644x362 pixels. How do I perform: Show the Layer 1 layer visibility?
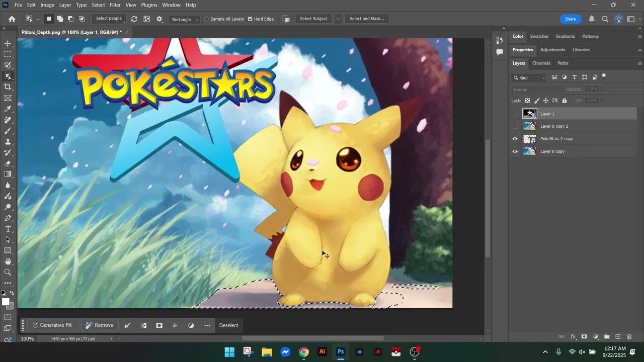point(515,114)
